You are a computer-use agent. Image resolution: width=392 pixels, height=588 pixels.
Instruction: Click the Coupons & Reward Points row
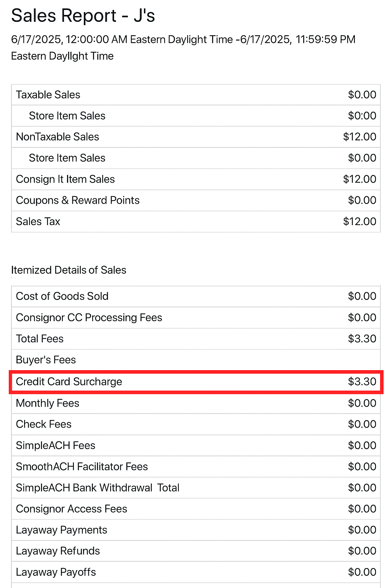coord(196,200)
